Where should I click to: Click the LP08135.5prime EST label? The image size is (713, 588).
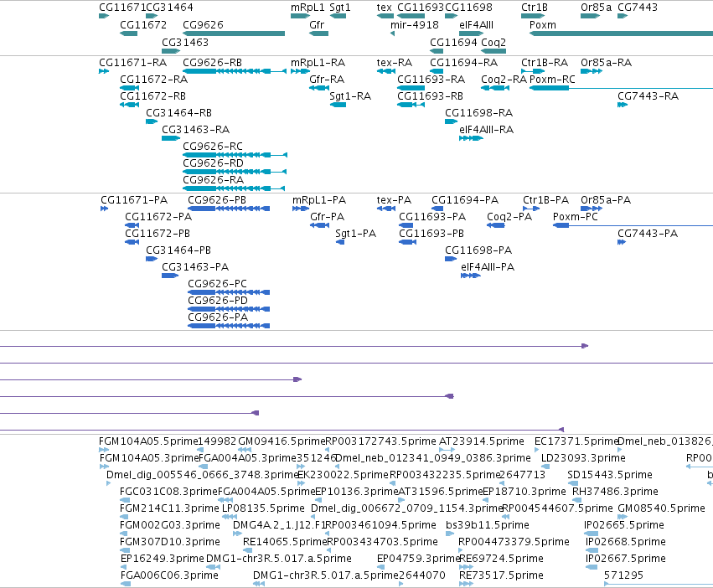(x=263, y=508)
